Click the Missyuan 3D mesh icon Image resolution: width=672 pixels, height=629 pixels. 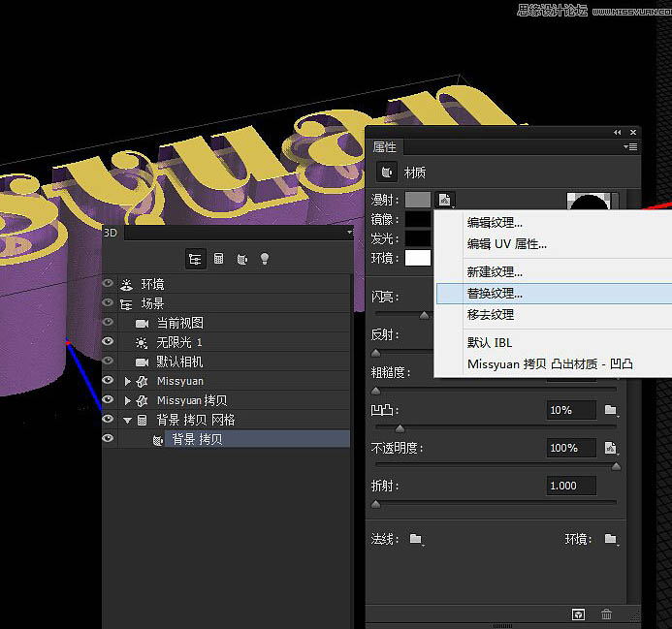click(x=142, y=381)
